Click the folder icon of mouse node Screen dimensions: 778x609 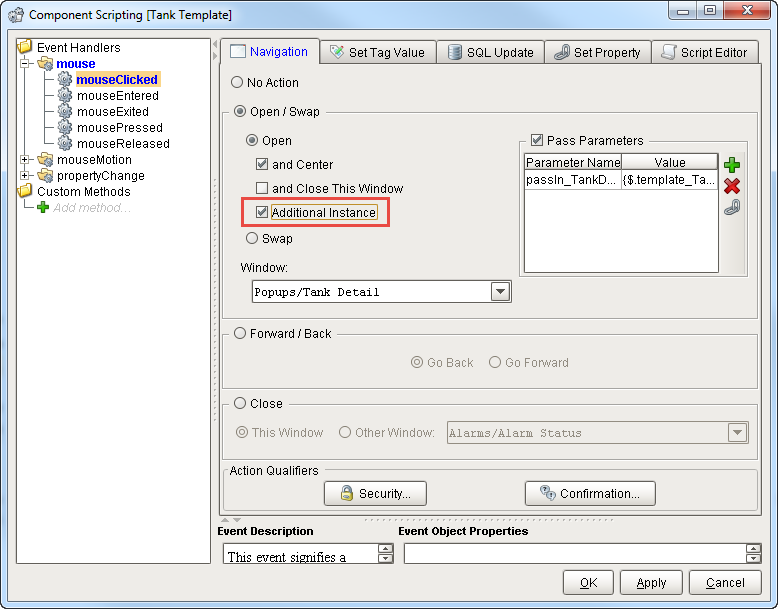click(45, 63)
